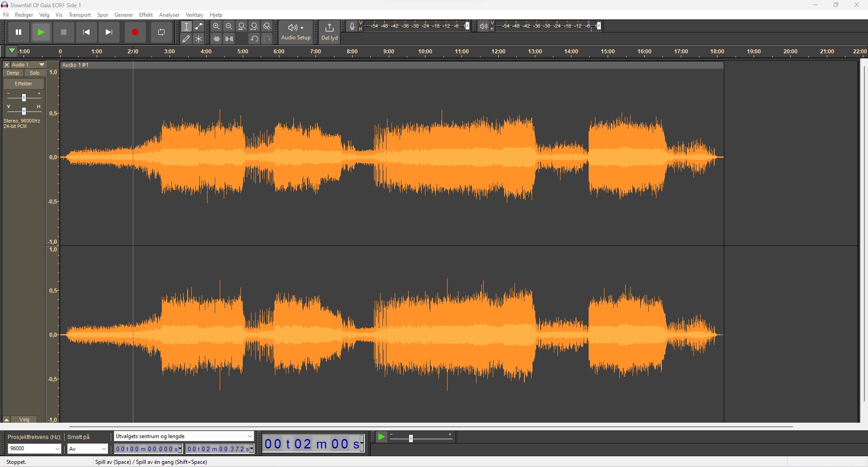This screenshot has width=868, height=467.
Task: Click the red Record button
Action: [x=135, y=32]
